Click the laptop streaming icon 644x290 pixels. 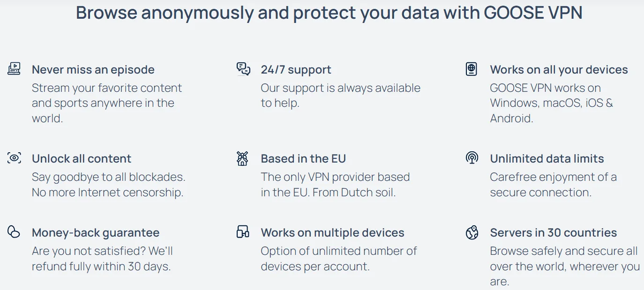pyautogui.click(x=14, y=69)
